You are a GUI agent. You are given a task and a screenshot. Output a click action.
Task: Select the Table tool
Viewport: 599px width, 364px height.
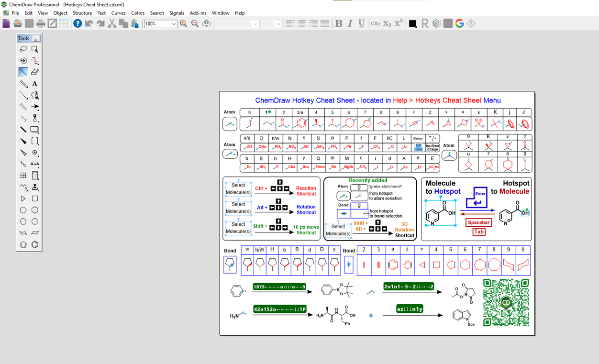click(x=23, y=176)
